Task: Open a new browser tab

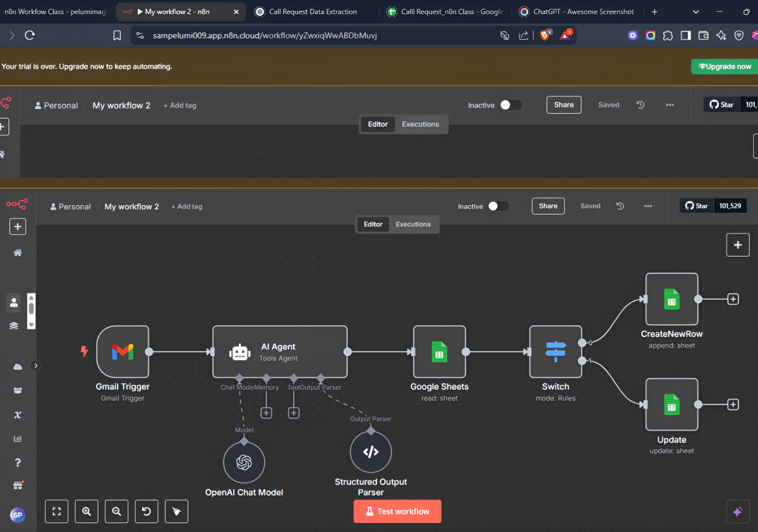Action: click(x=654, y=11)
